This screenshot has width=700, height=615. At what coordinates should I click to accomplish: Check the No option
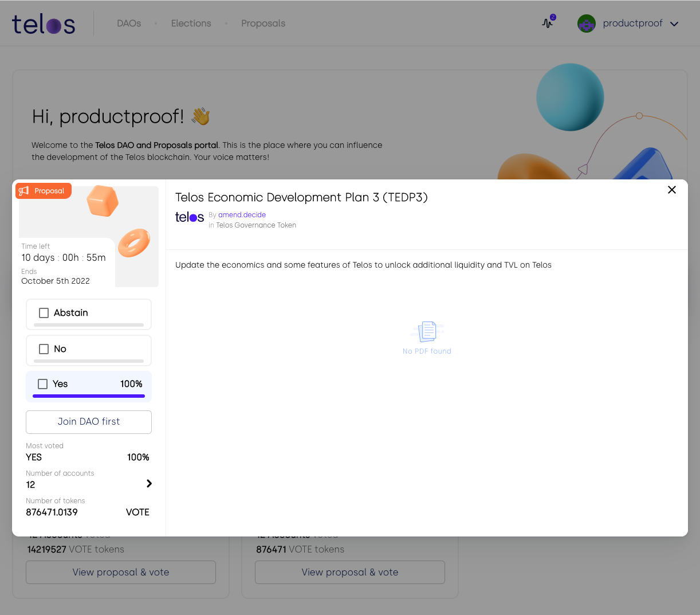(x=44, y=349)
